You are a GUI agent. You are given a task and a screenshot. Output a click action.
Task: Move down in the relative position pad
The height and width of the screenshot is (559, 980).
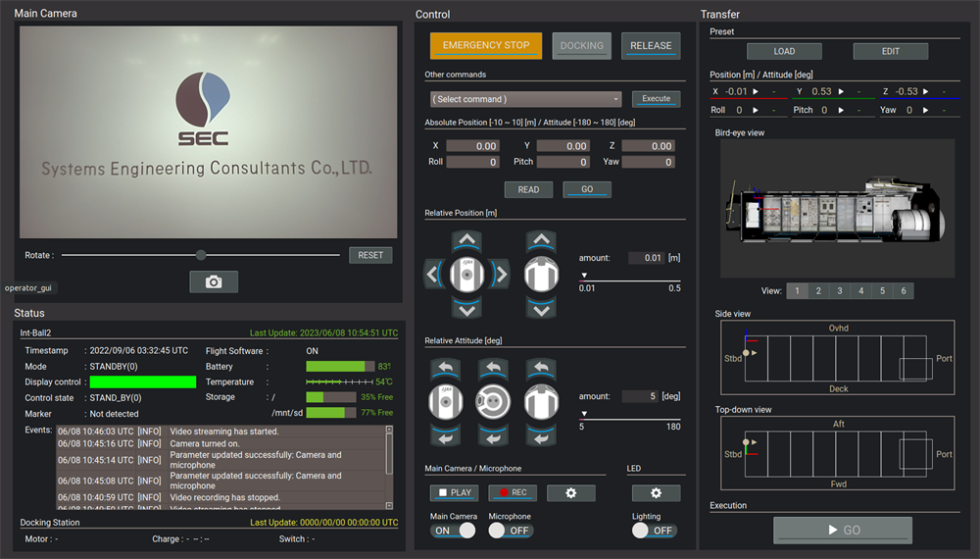pos(466,308)
